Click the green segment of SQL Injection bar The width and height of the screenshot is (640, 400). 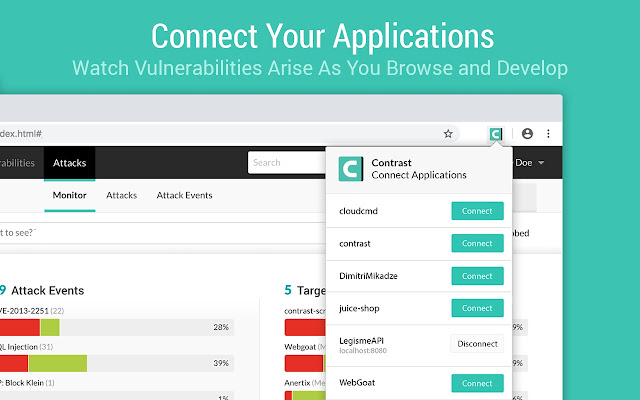[x=58, y=363]
